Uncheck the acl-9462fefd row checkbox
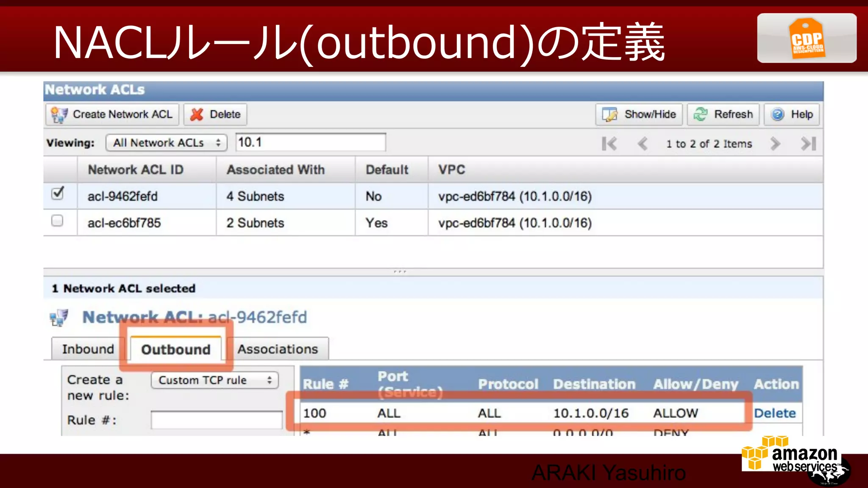The height and width of the screenshot is (488, 868). (57, 194)
